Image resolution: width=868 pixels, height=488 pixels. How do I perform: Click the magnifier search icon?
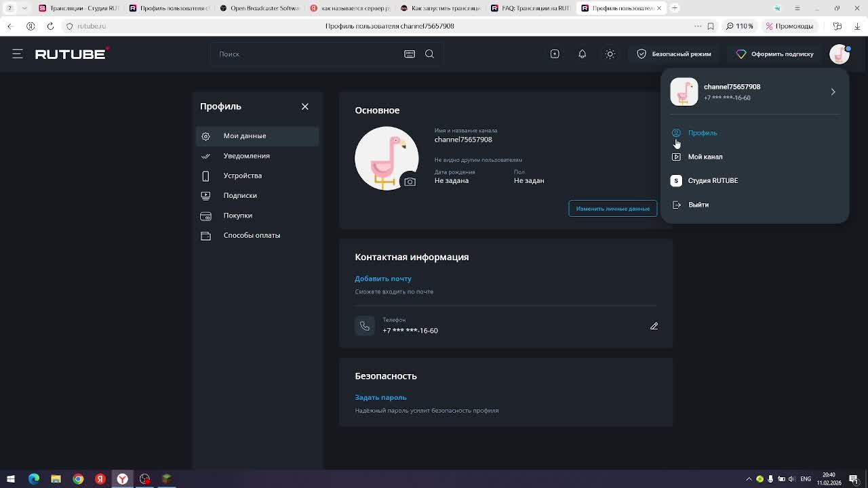pos(429,54)
